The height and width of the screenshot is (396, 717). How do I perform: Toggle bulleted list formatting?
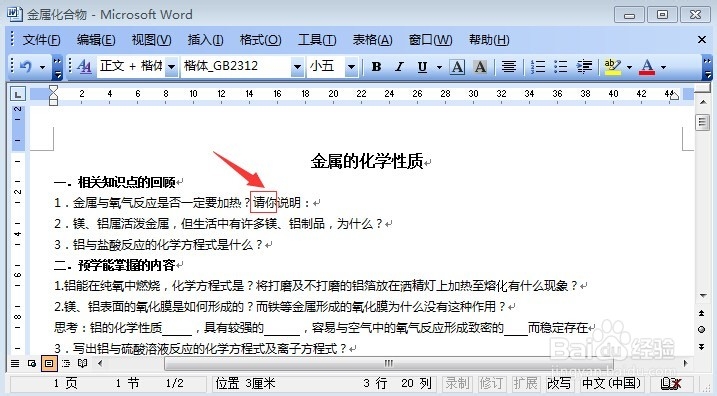click(561, 67)
